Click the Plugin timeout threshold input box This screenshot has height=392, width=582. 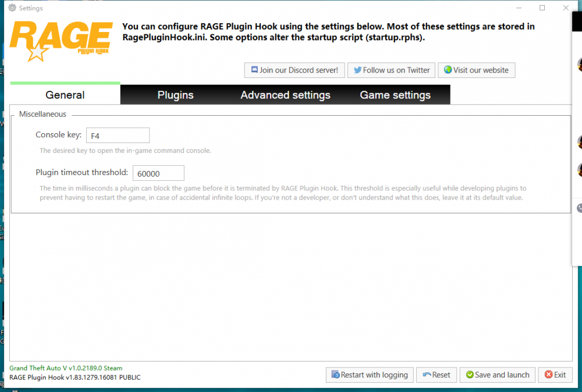pos(158,173)
